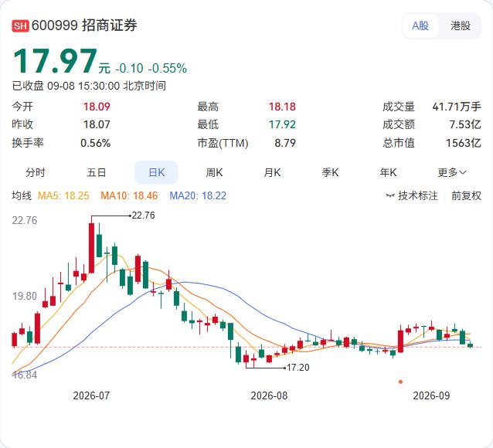Click the 成交量 value 41.71万手

click(457, 107)
